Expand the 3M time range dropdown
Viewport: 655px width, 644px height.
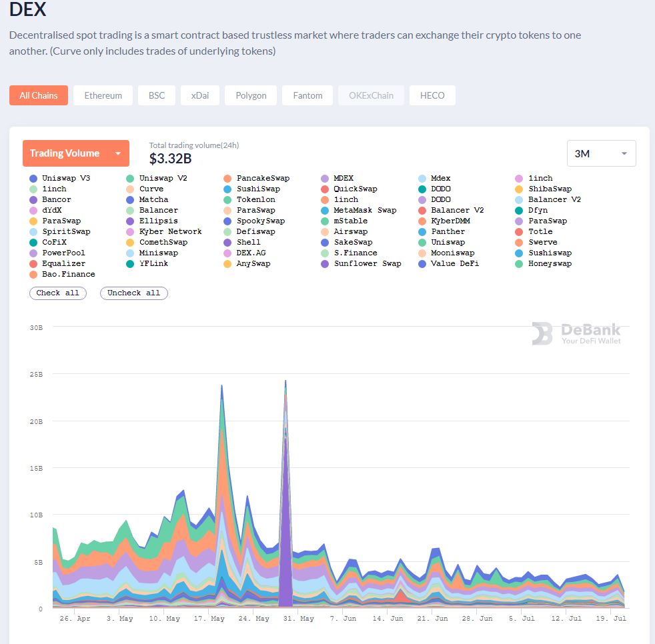click(601, 154)
